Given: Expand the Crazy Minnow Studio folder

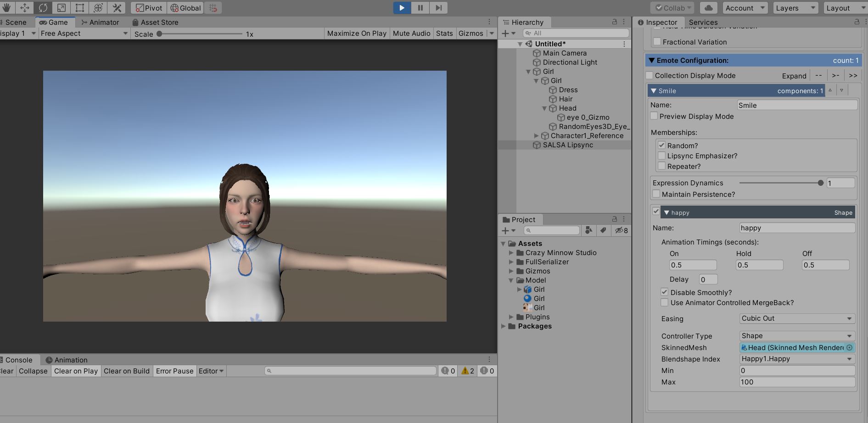Looking at the screenshot, I should [511, 253].
